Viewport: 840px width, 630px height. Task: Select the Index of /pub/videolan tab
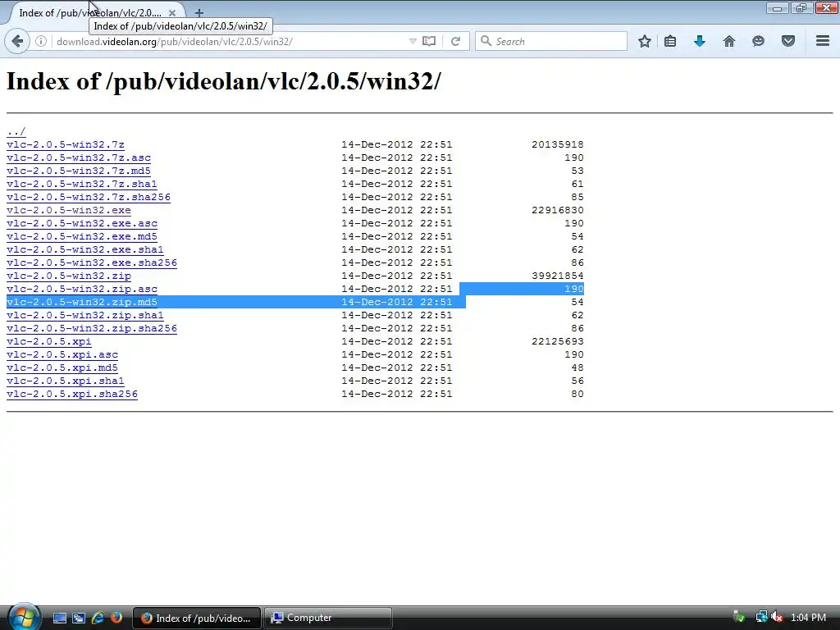click(90, 13)
